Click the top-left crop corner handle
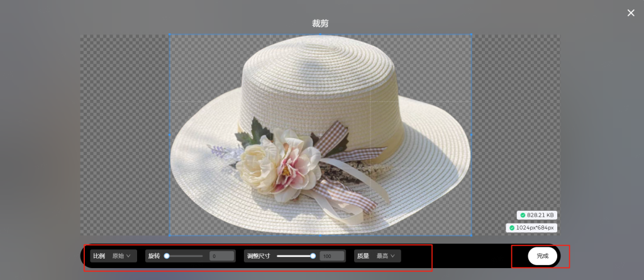The width and height of the screenshot is (644, 280). [x=170, y=35]
